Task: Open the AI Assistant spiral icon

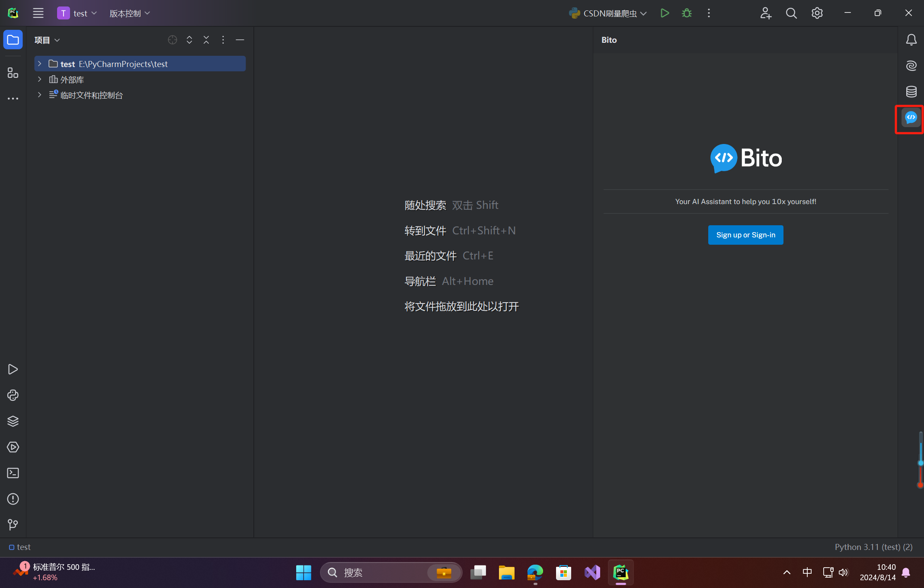Action: (x=911, y=66)
